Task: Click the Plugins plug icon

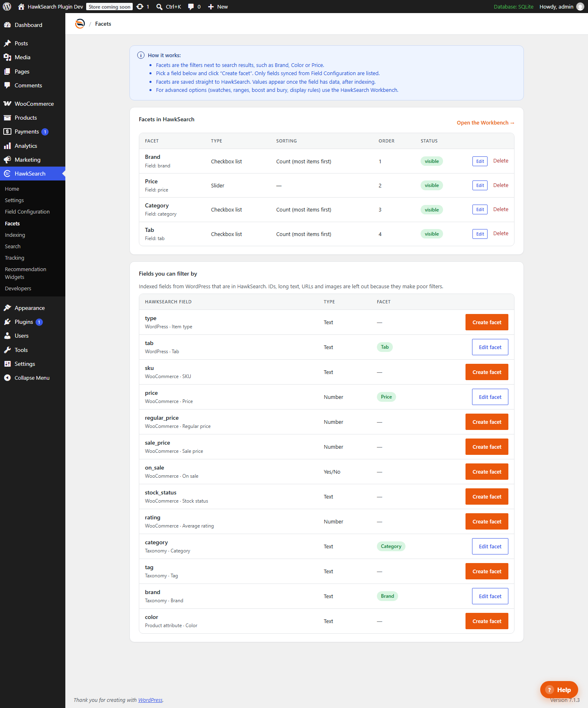Action: tap(7, 322)
